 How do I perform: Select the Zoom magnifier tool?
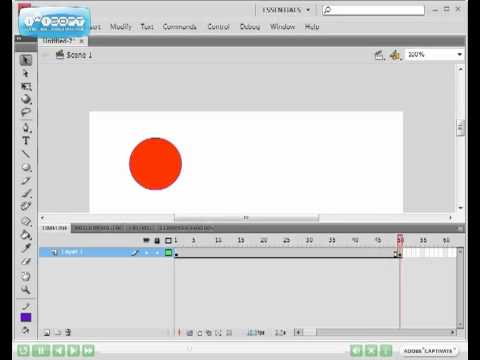pos(26,290)
